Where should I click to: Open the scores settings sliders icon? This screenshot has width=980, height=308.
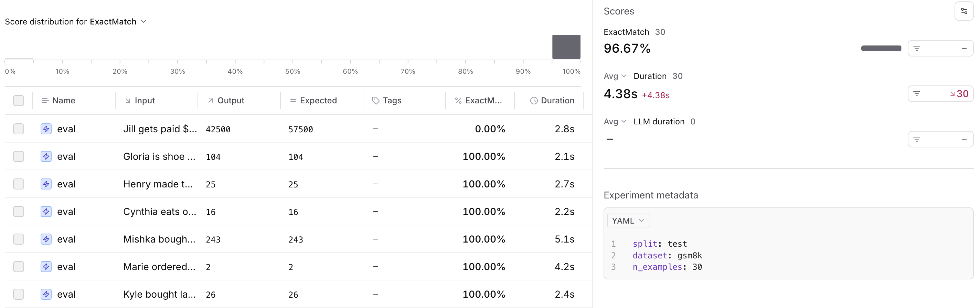(x=963, y=11)
